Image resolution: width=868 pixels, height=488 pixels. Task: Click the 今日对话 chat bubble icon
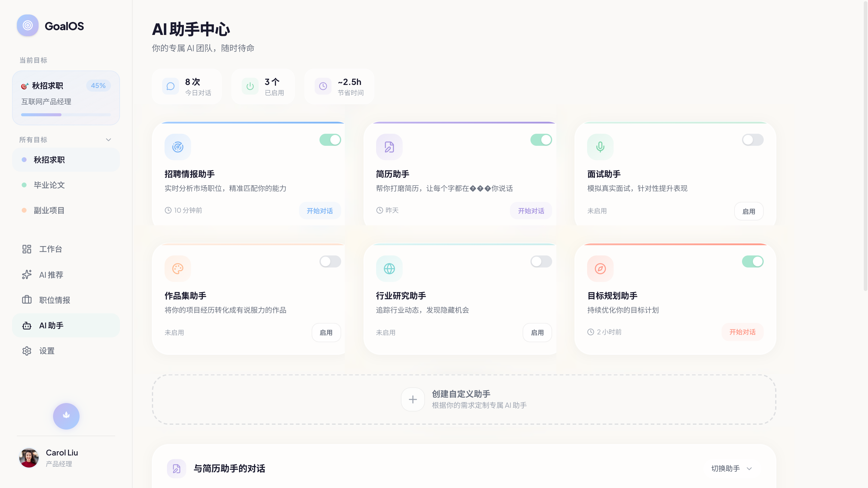point(171,86)
